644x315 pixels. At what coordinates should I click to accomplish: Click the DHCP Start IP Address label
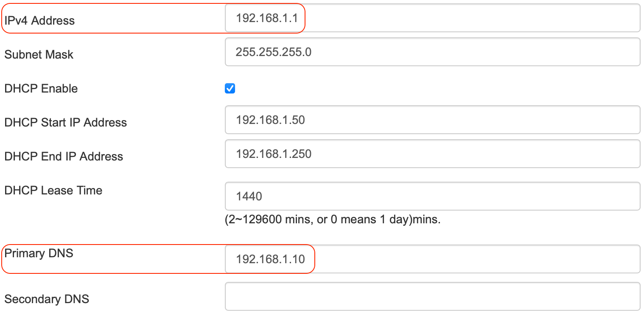(65, 122)
